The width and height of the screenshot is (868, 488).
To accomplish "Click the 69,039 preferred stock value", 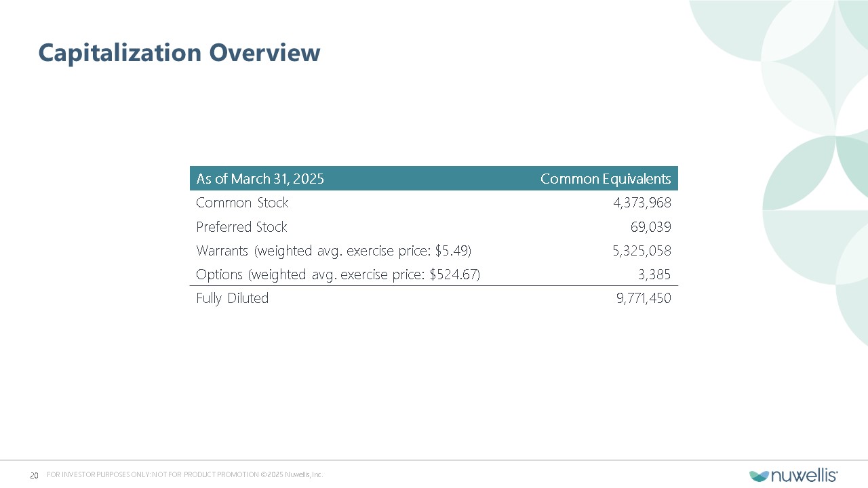I will tap(650, 226).
